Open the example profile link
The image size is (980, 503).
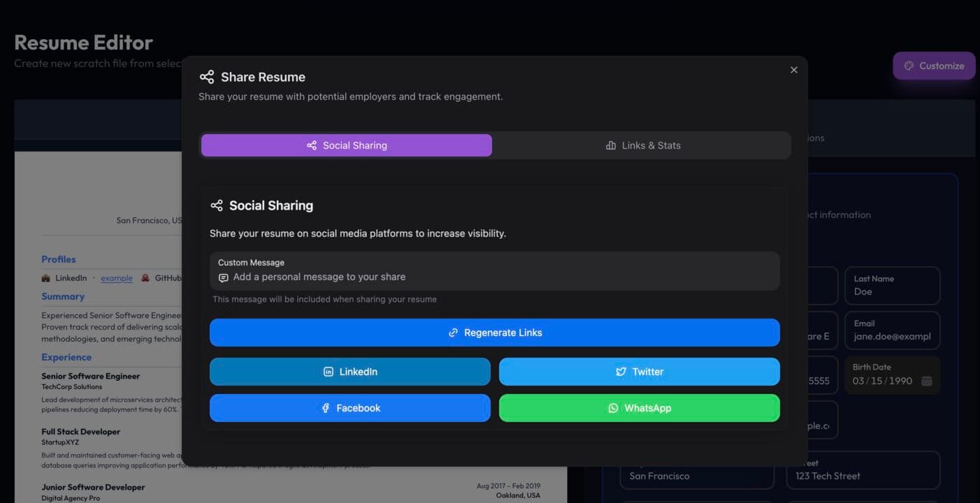[116, 277]
